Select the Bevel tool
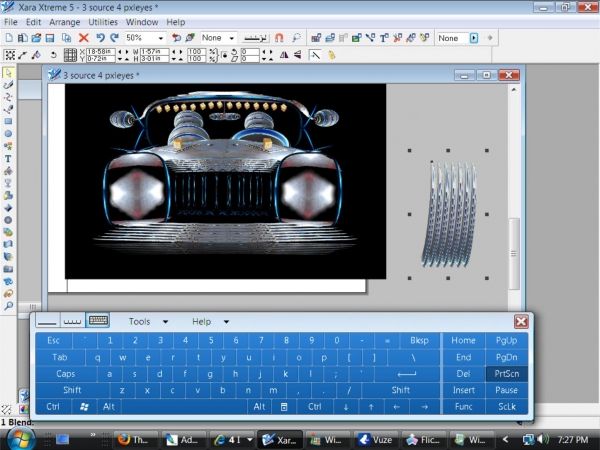 [8, 208]
